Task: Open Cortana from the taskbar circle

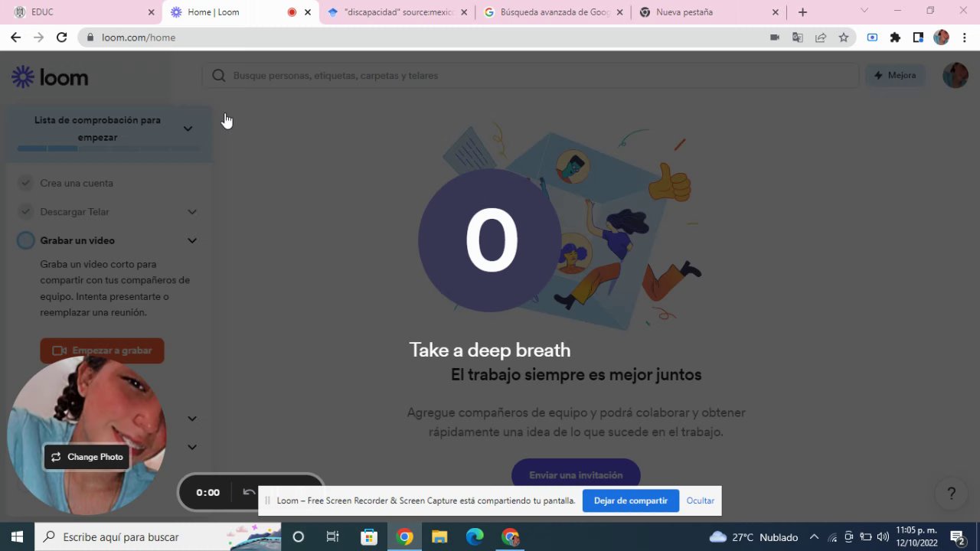Action: tap(299, 536)
